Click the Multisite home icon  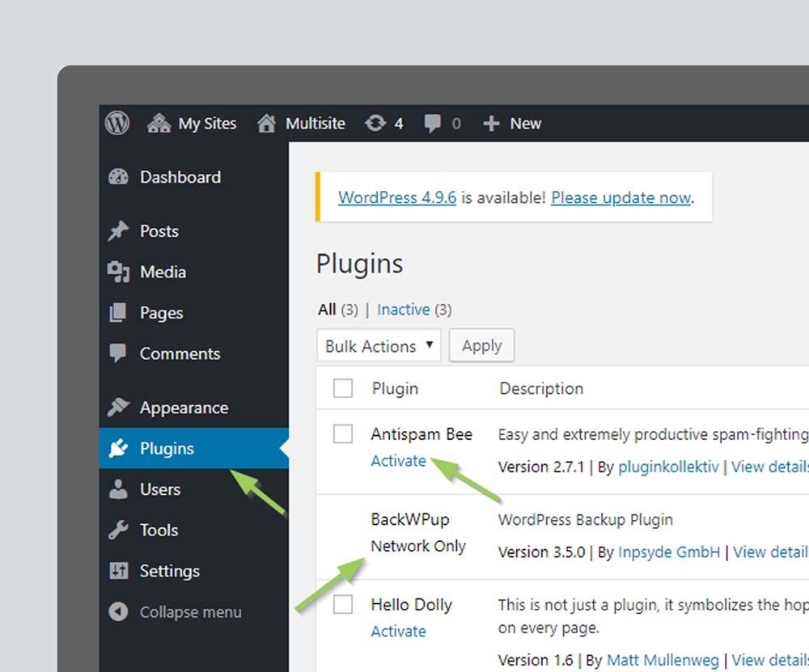pyautogui.click(x=267, y=123)
